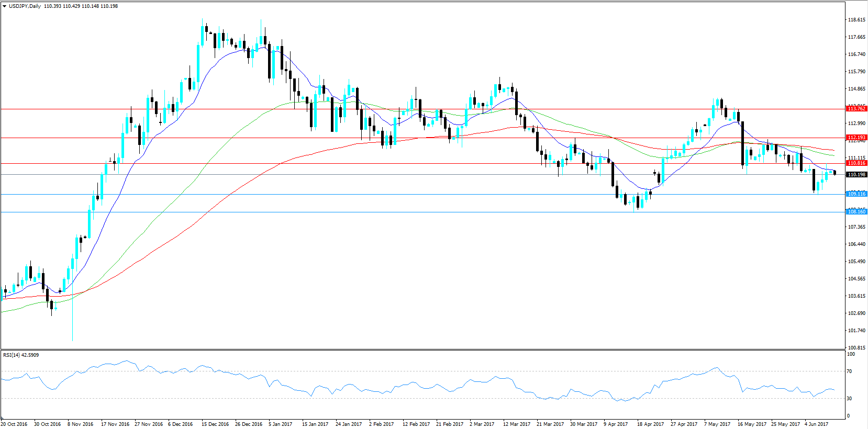The height and width of the screenshot is (429, 868).
Task: Click the 9 Apr 2017 date label
Action: [616, 424]
